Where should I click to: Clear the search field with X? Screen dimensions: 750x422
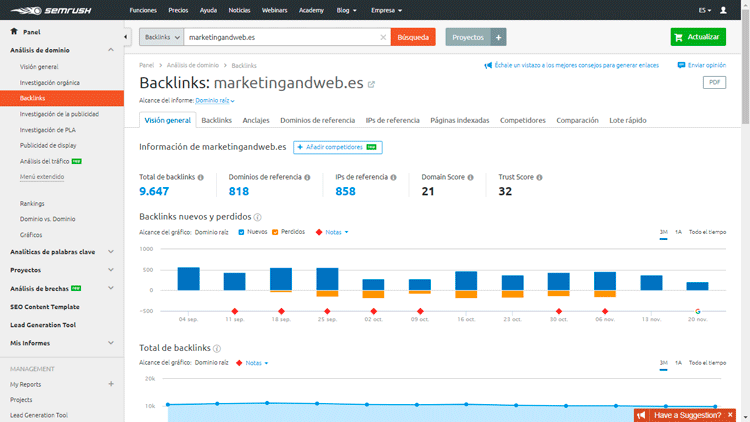(383, 37)
